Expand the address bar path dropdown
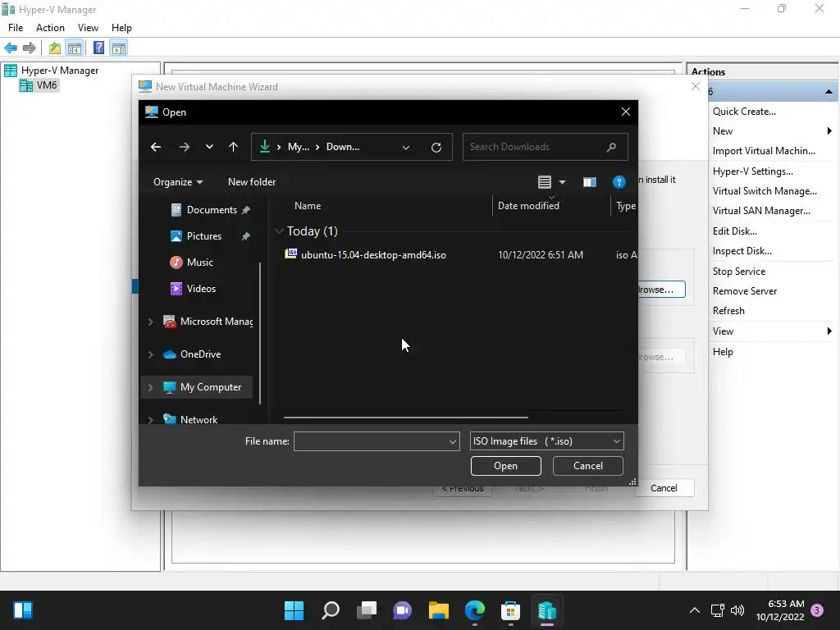 click(406, 148)
